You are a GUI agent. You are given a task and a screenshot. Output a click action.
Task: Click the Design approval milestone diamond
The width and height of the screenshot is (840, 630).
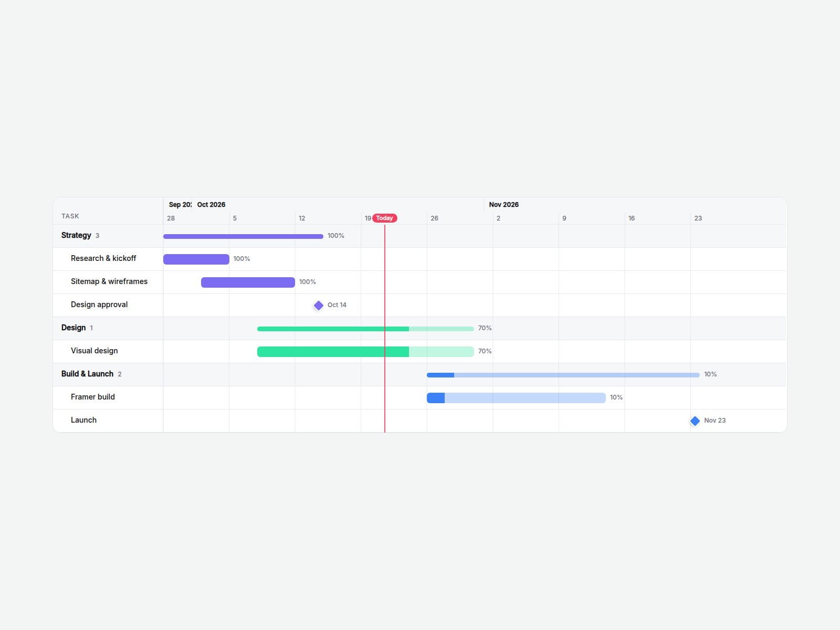point(319,306)
